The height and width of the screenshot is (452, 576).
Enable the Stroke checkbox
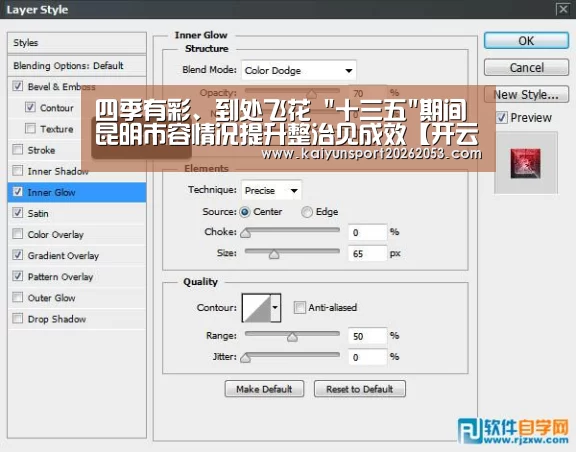(x=18, y=150)
